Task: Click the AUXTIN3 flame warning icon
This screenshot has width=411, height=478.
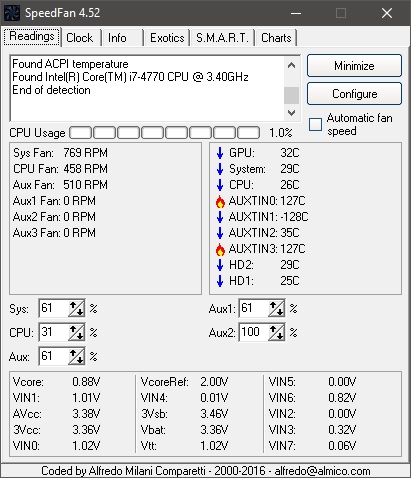Action: 220,249
